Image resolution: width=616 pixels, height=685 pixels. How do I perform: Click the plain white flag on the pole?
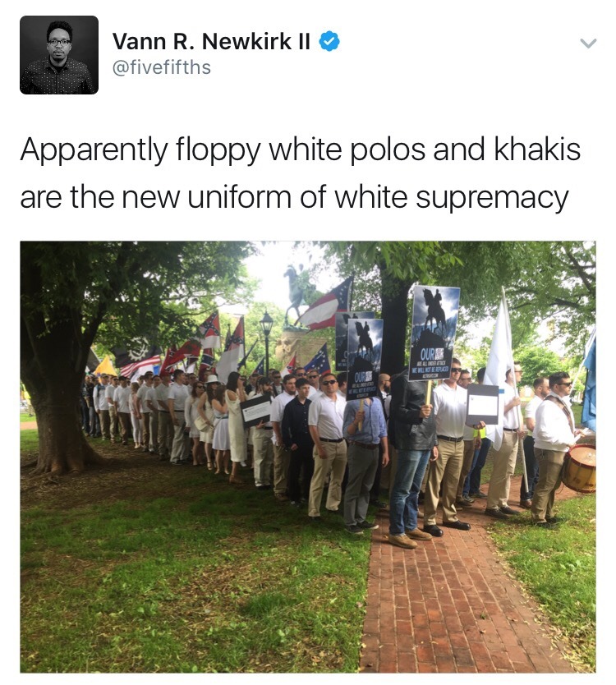[x=499, y=362]
